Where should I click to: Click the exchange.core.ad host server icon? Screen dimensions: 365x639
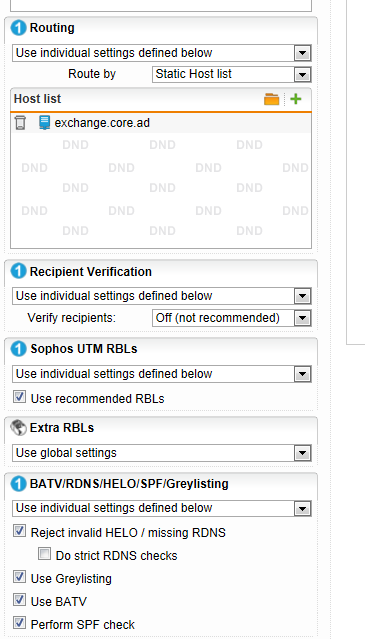tap(44, 123)
